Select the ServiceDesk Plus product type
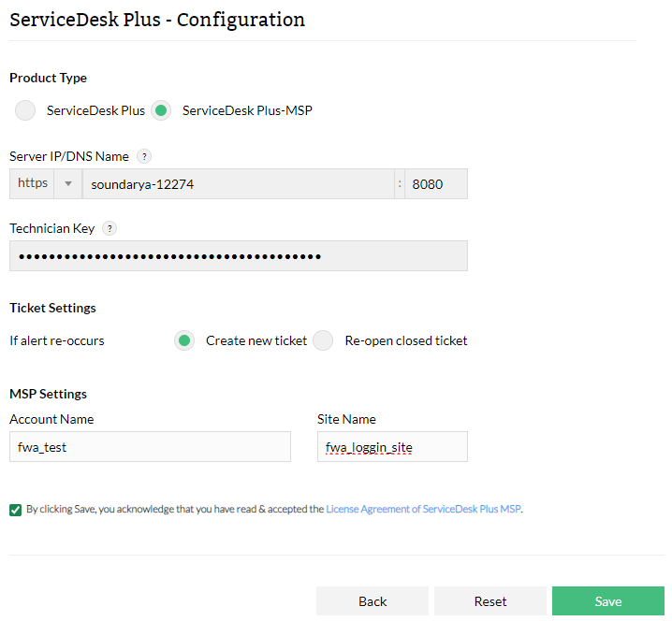Screen dimensions: 672x621 coord(27,110)
